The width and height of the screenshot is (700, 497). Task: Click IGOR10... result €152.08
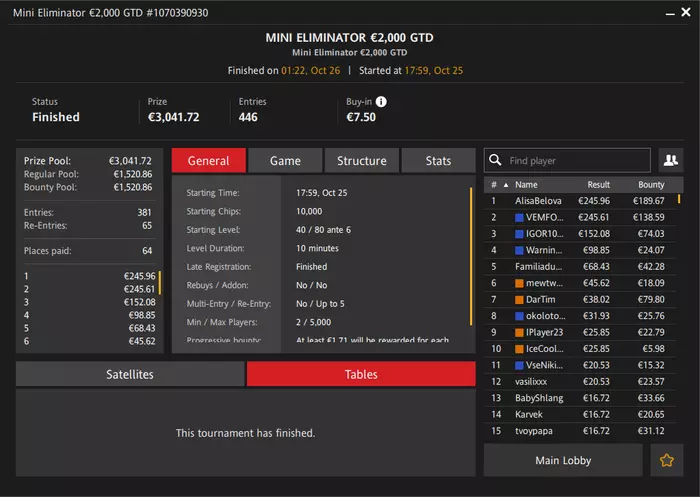click(594, 234)
